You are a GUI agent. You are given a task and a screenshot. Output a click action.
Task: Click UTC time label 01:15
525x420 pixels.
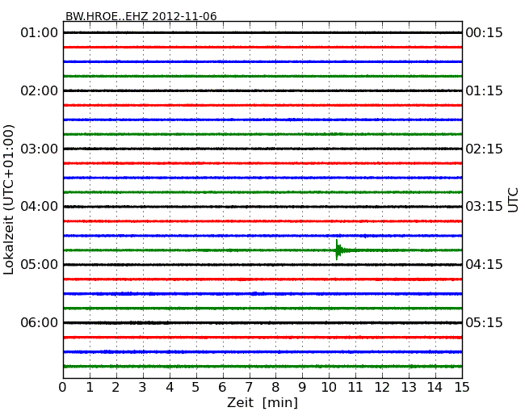[484, 90]
